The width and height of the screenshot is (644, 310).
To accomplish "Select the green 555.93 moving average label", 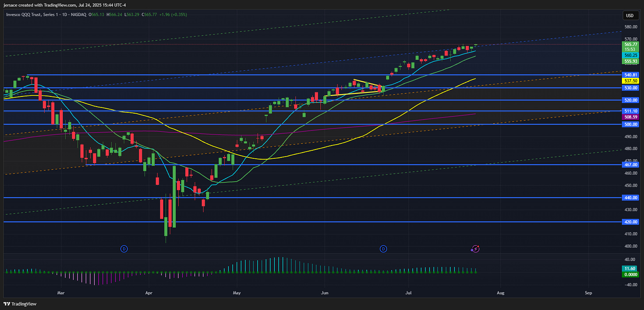I will (x=630, y=61).
